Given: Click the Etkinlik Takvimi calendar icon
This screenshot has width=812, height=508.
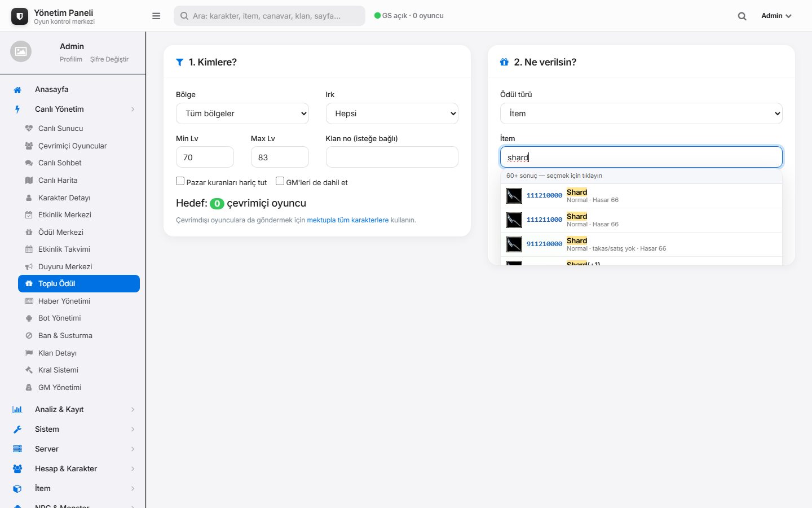Looking at the screenshot, I should (x=29, y=249).
